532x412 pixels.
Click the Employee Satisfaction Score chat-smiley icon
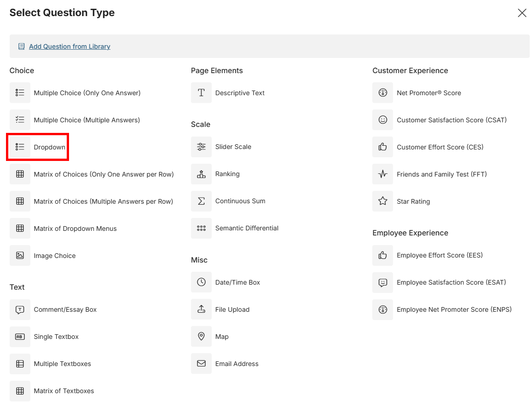pyautogui.click(x=383, y=282)
